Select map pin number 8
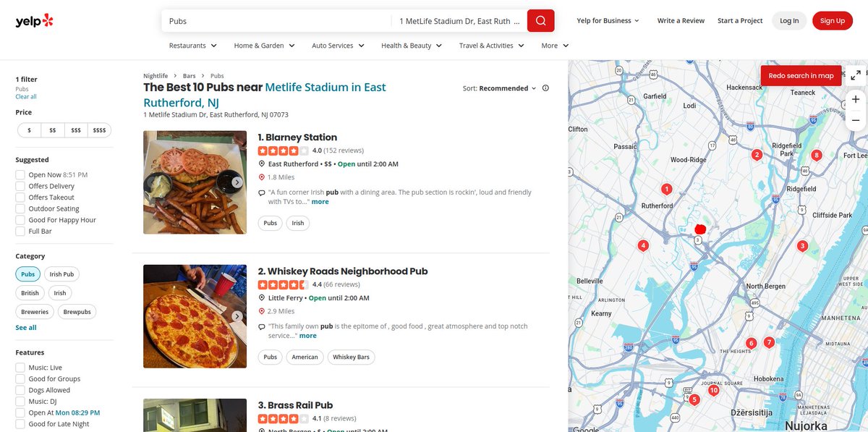Viewport: 868px width, 432px height. click(x=817, y=155)
